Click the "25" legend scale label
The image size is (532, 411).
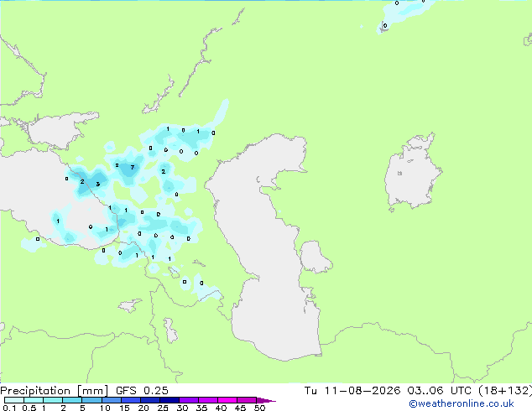pyautogui.click(x=163, y=408)
